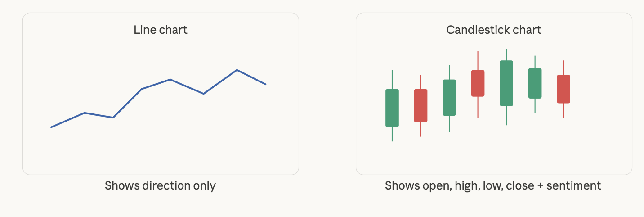Click the end point of the blue line
644x217 pixels.
[266, 84]
